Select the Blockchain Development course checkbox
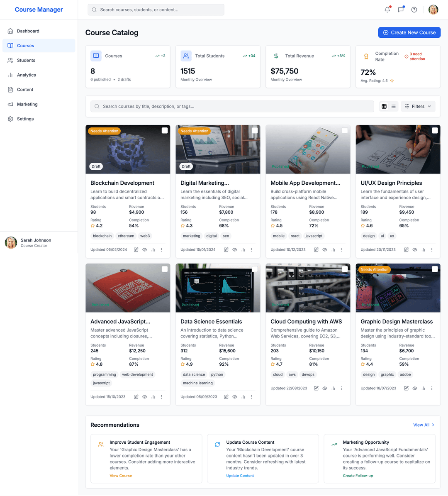 (165, 131)
